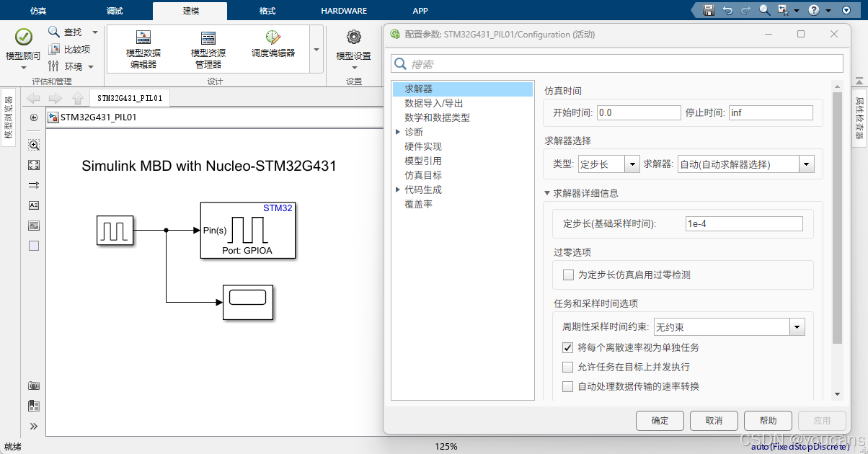Click the favorites model icon with star
The width and height of the screenshot is (868, 454).
coord(784,10)
